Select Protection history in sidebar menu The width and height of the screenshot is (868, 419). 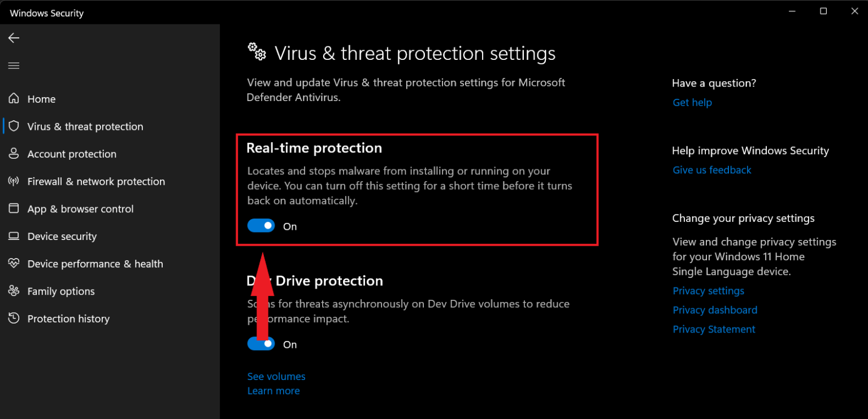click(x=68, y=318)
